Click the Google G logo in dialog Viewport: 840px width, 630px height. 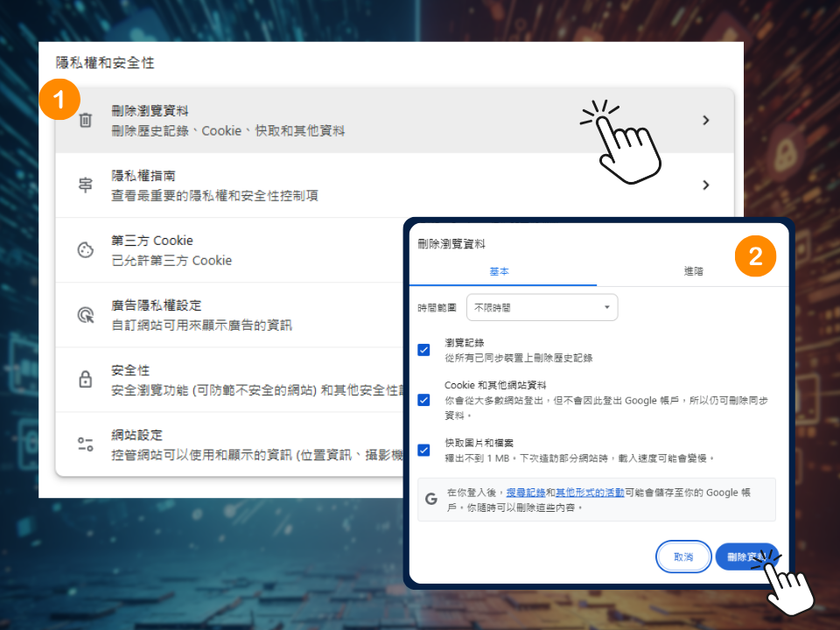pos(430,499)
